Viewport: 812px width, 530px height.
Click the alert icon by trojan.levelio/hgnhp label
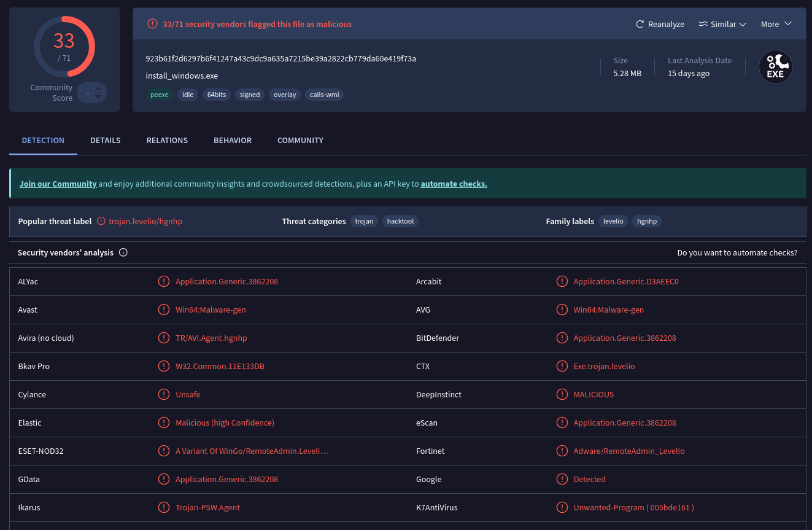click(x=101, y=221)
